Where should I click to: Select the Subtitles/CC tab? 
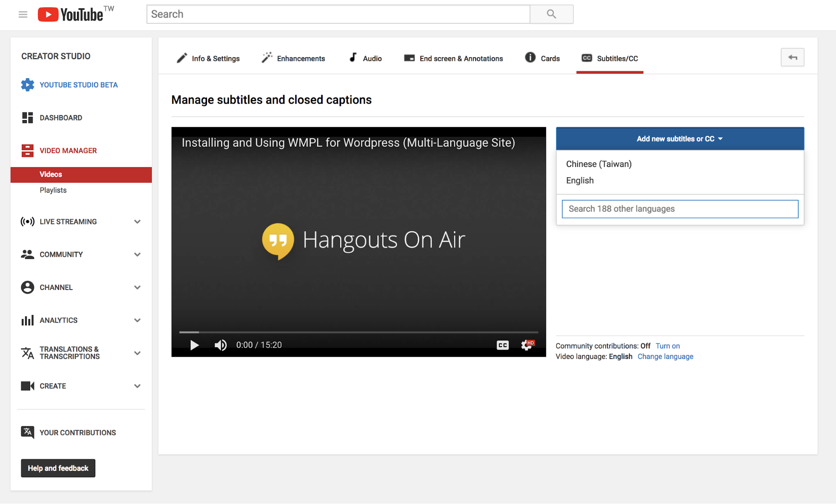[610, 59]
